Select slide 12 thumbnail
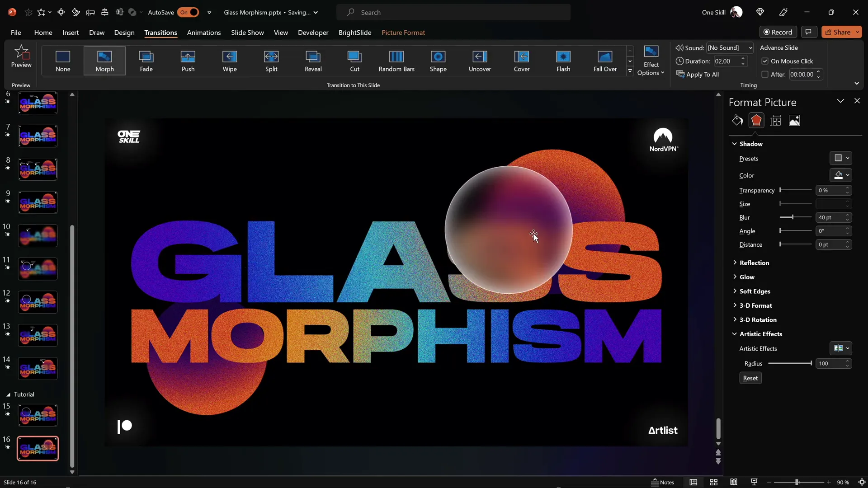This screenshot has height=488, width=868. point(38,302)
